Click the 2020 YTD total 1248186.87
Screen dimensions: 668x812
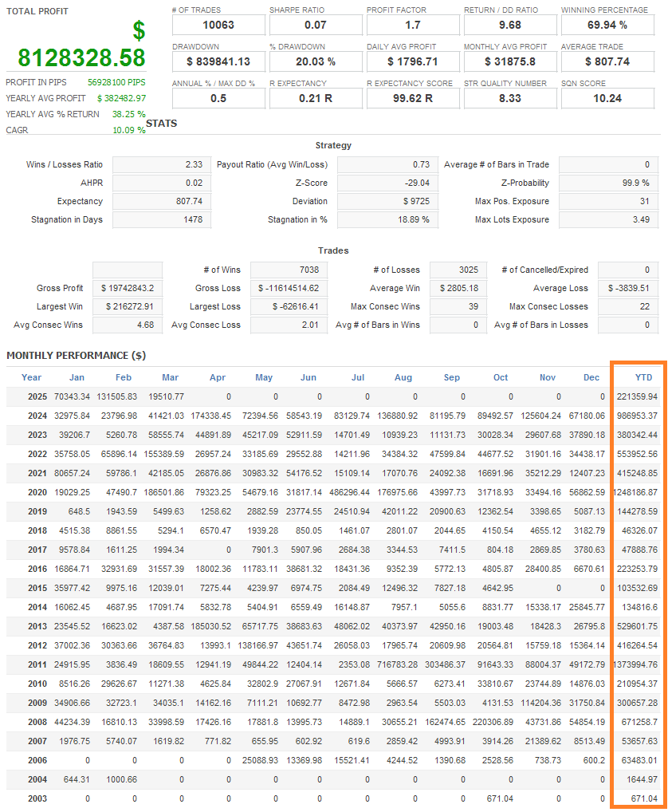[x=635, y=492]
